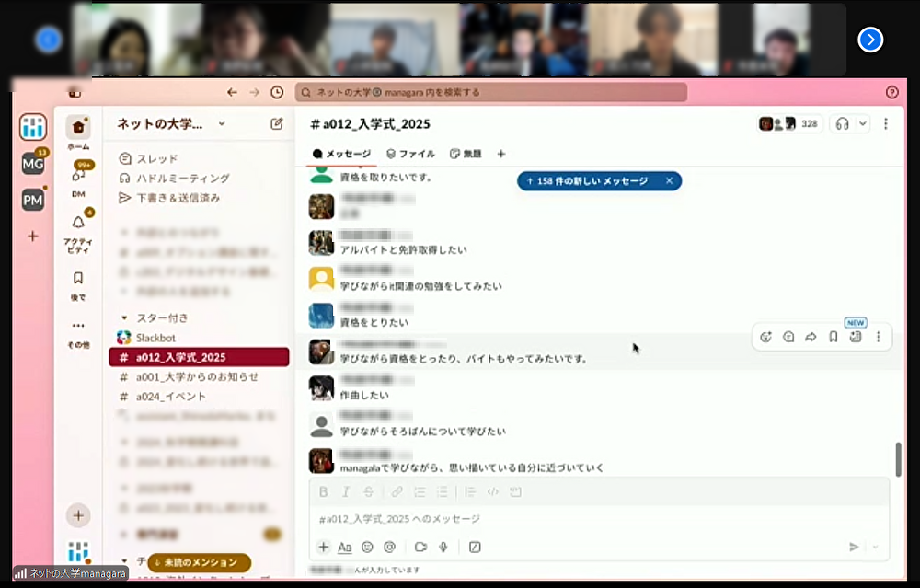920x588 pixels.
Task: Reply in thread on hovered message
Action: 788,337
